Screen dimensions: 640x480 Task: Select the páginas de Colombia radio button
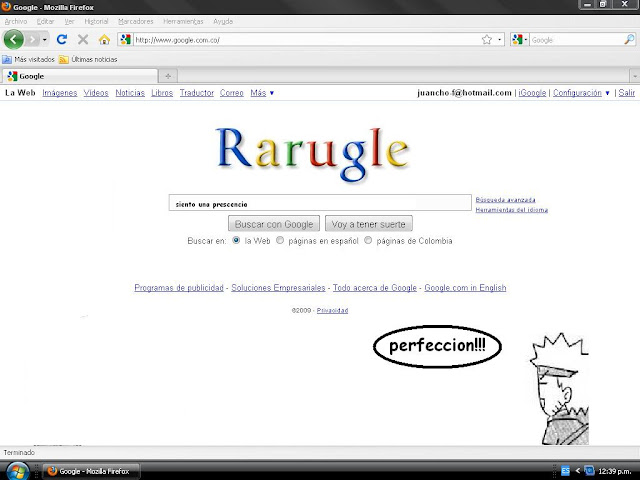(x=368, y=240)
